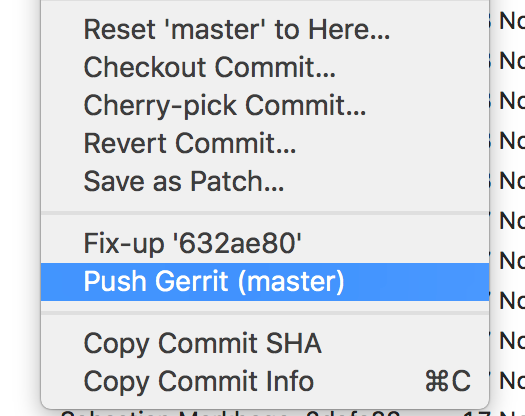Click the date cell beside Copy Commit SHA entry
The height and width of the screenshot is (416, 525).
click(x=508, y=341)
